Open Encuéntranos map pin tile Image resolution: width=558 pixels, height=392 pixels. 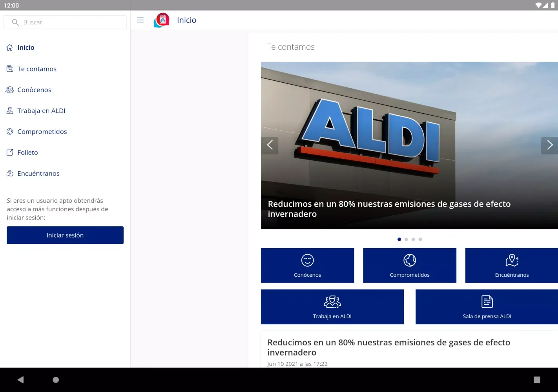point(511,265)
